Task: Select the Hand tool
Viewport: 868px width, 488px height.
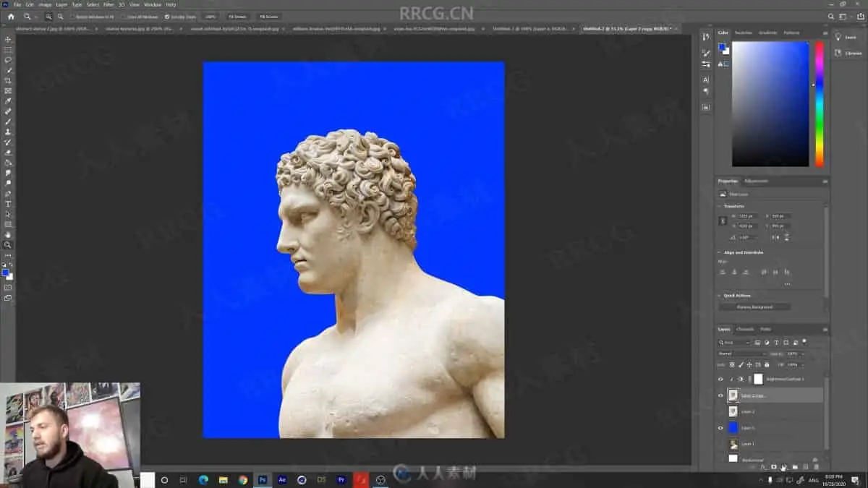Action: click(8, 235)
